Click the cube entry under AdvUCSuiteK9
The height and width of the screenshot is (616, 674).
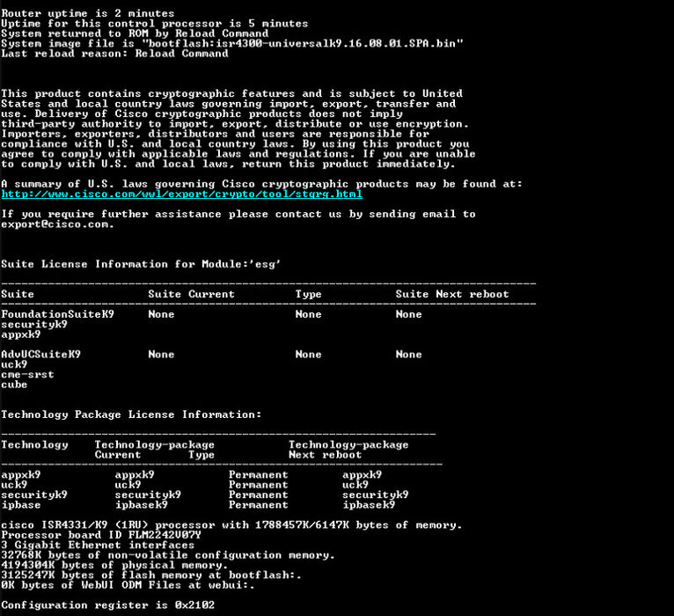click(x=14, y=385)
